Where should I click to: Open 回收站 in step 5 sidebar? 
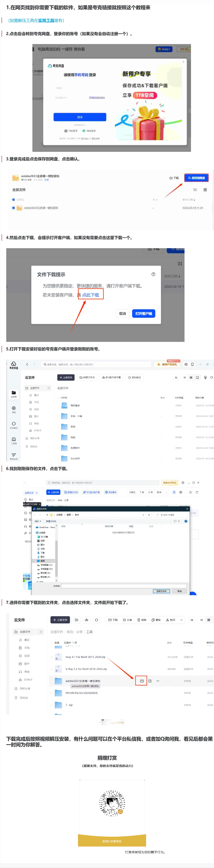point(32,446)
